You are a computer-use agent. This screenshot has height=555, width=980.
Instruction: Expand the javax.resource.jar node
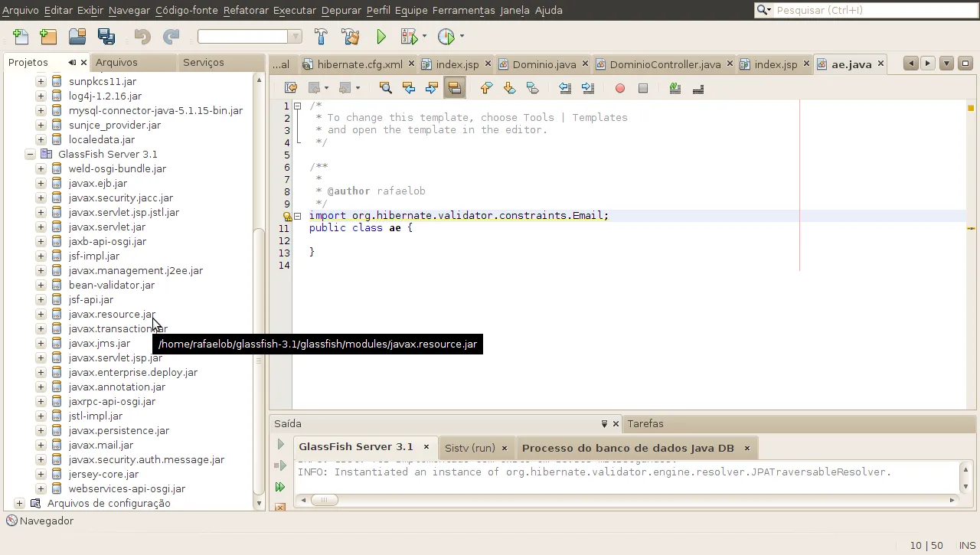click(x=41, y=315)
